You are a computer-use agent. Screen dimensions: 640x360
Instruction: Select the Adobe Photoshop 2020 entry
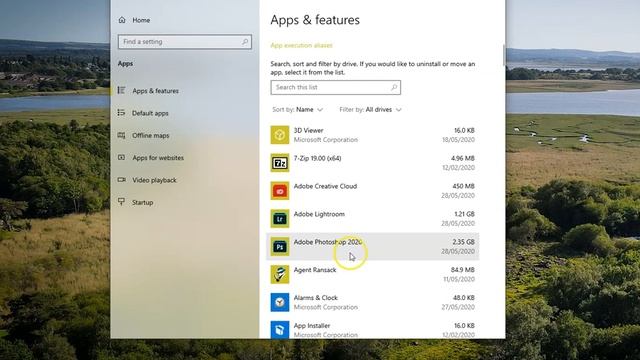coord(372,247)
